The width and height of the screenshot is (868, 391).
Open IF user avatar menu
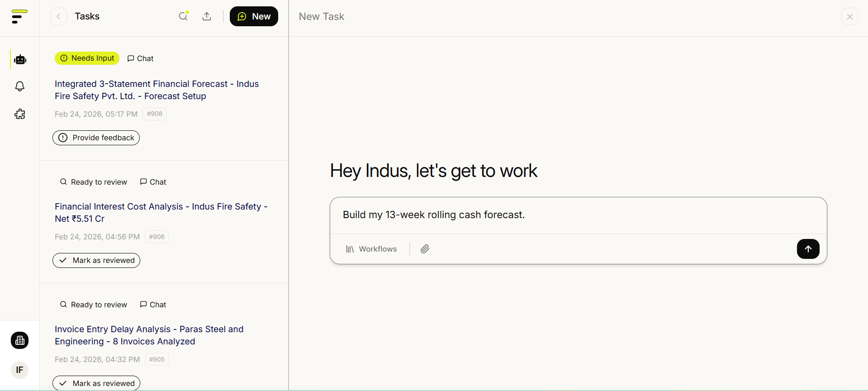coord(19,370)
